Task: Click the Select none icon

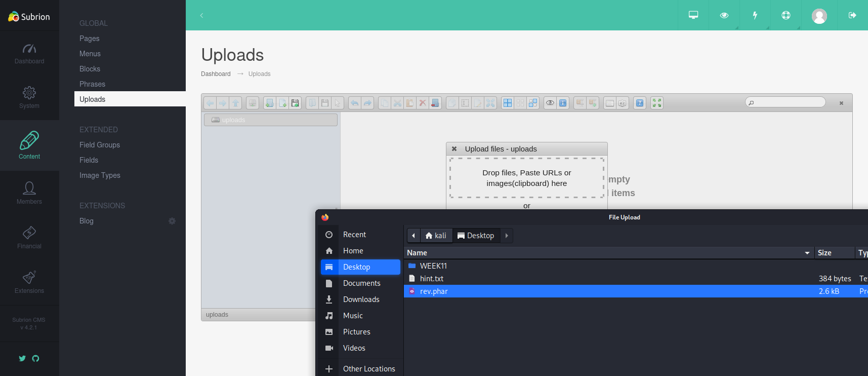Action: (x=520, y=103)
